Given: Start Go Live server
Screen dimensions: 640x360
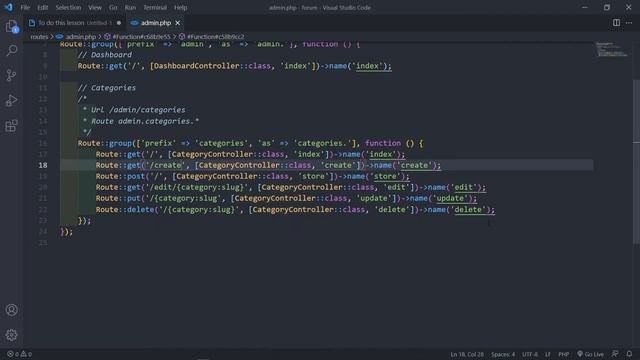Looking at the screenshot, I should coord(590,354).
